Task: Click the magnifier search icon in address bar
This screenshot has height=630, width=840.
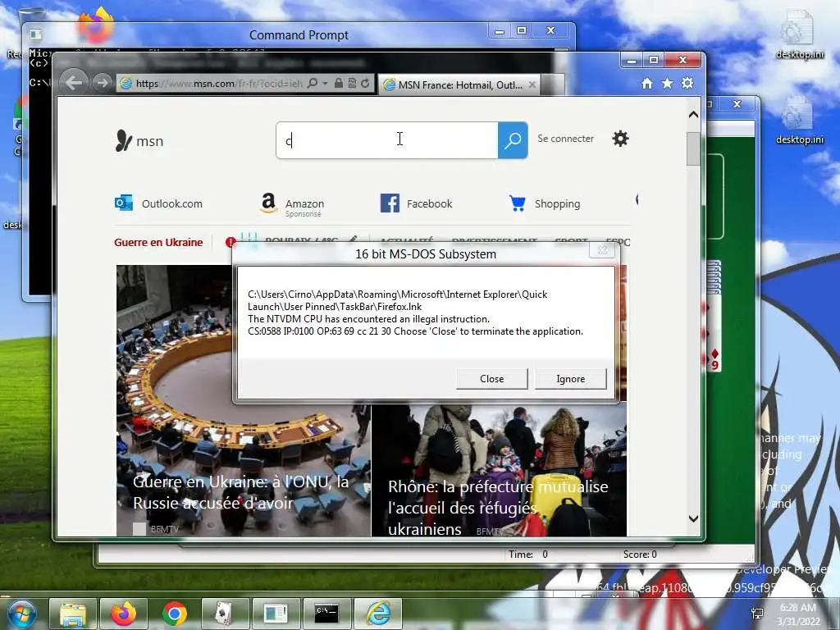Action: coord(313,83)
